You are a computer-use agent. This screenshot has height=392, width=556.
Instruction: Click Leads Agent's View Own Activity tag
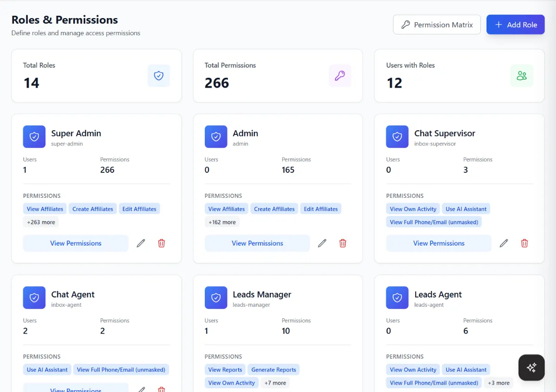click(413, 370)
